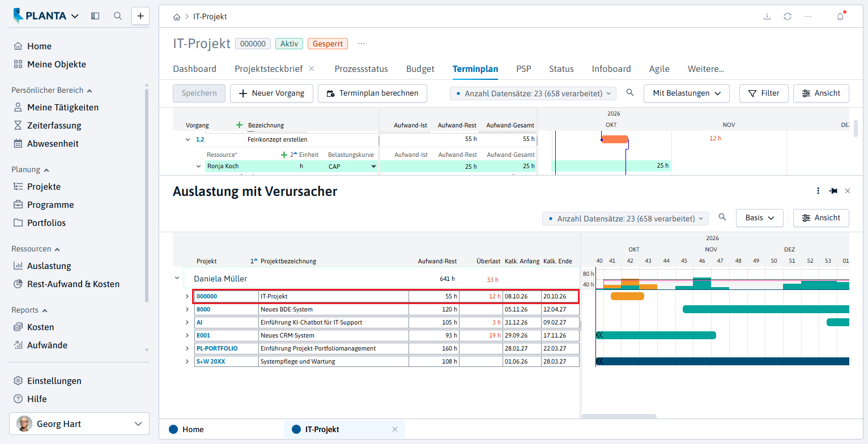The image size is (868, 444).
Task: Open the Mit Belastungen dropdown
Action: pyautogui.click(x=687, y=93)
